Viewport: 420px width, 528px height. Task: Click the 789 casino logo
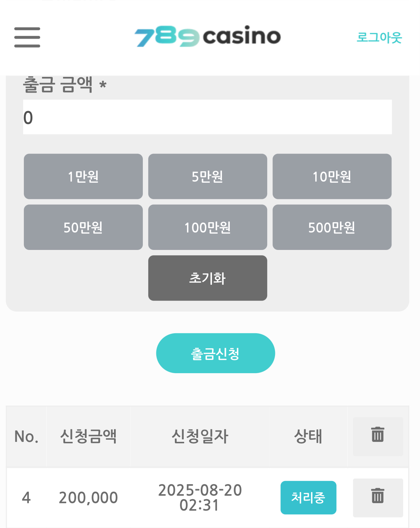pos(208,36)
